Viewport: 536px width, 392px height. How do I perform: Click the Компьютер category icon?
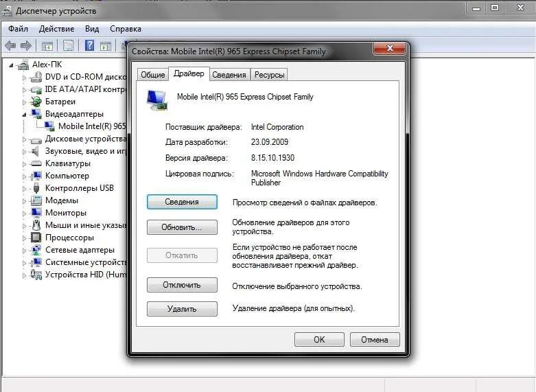(36, 176)
